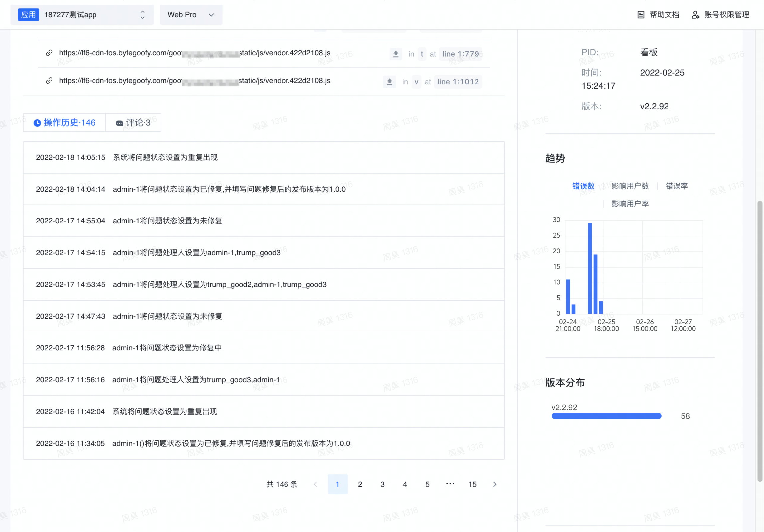
Task: Click the 帮助文档 document icon
Action: (x=641, y=15)
